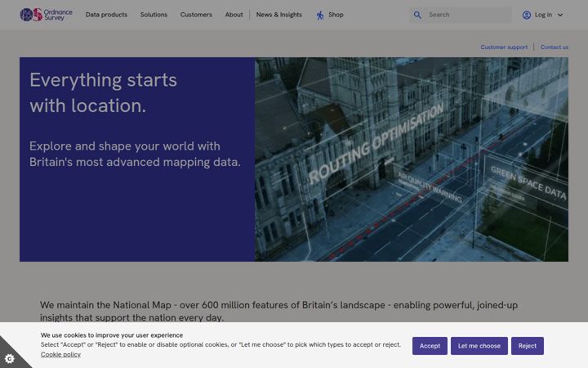Image resolution: width=588 pixels, height=368 pixels.
Task: Click the search magnifier icon
Action: click(417, 15)
